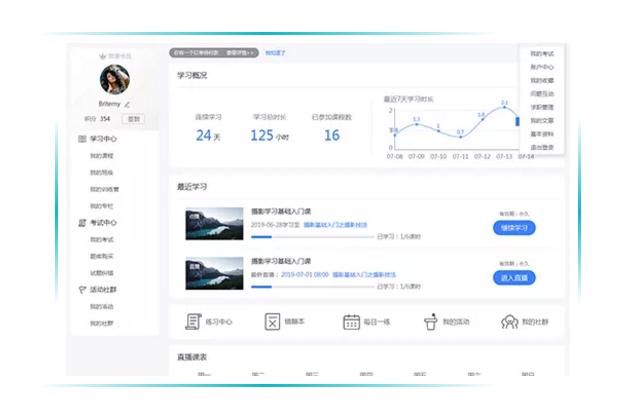Image resolution: width=635 pixels, height=417 pixels.
Task: Open the first course thumbnail image
Action: pos(214,223)
